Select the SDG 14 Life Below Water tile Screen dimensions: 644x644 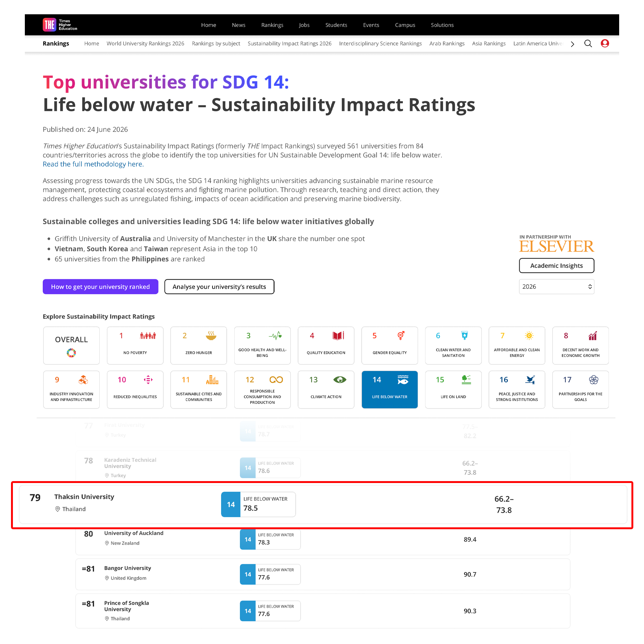[x=390, y=389]
